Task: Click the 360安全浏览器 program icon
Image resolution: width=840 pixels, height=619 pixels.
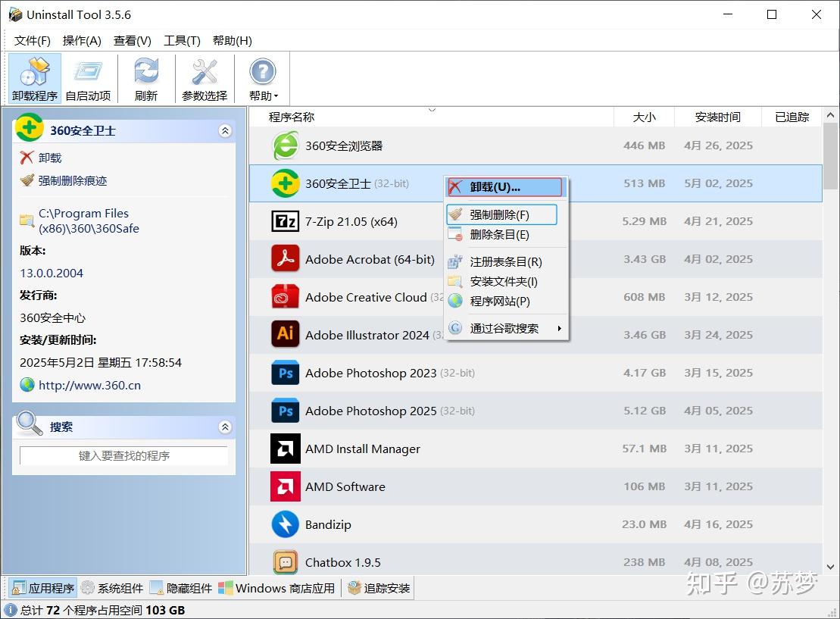Action: click(285, 145)
